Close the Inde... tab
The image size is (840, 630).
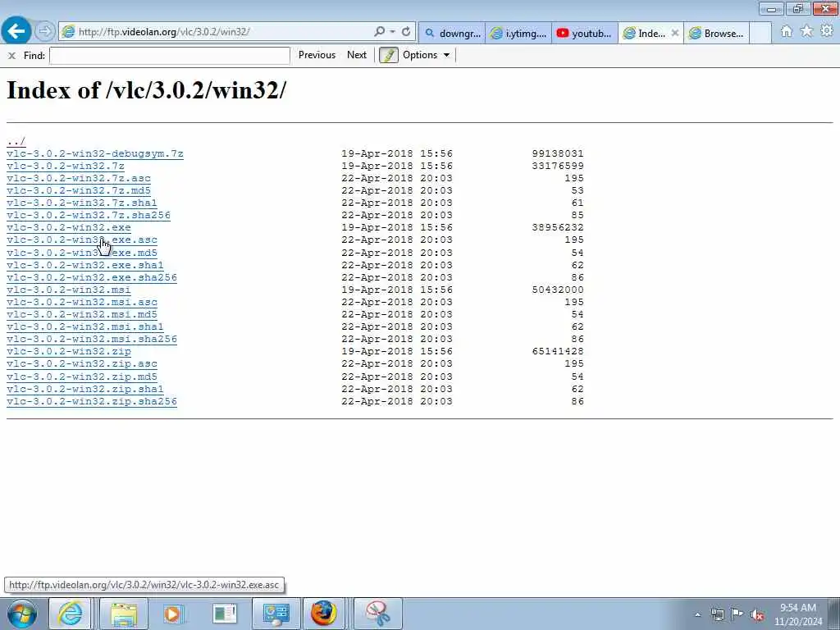click(675, 33)
